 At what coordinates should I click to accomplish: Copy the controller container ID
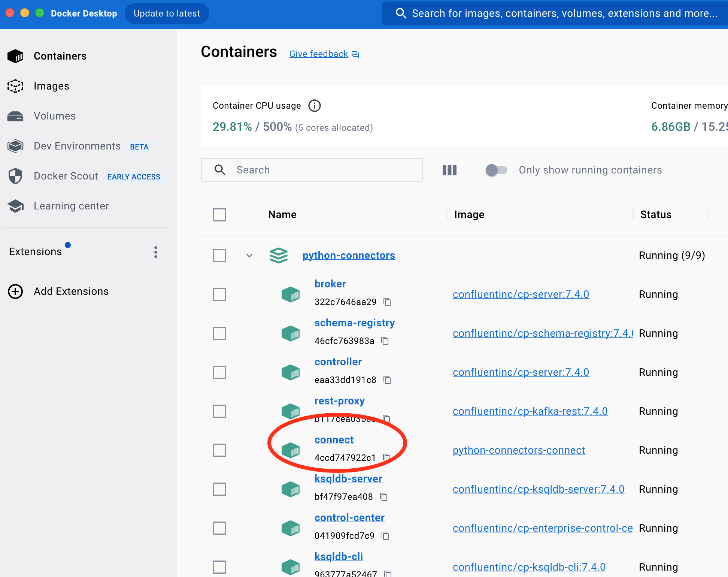(387, 380)
